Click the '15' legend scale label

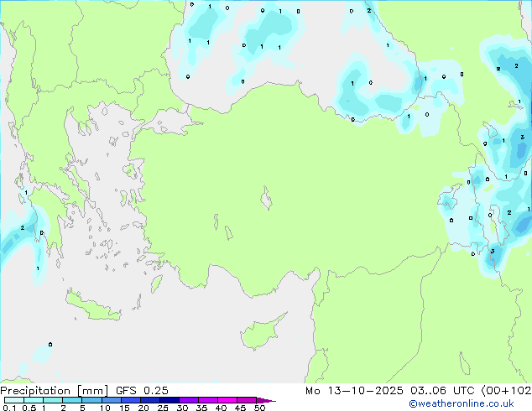(x=124, y=408)
